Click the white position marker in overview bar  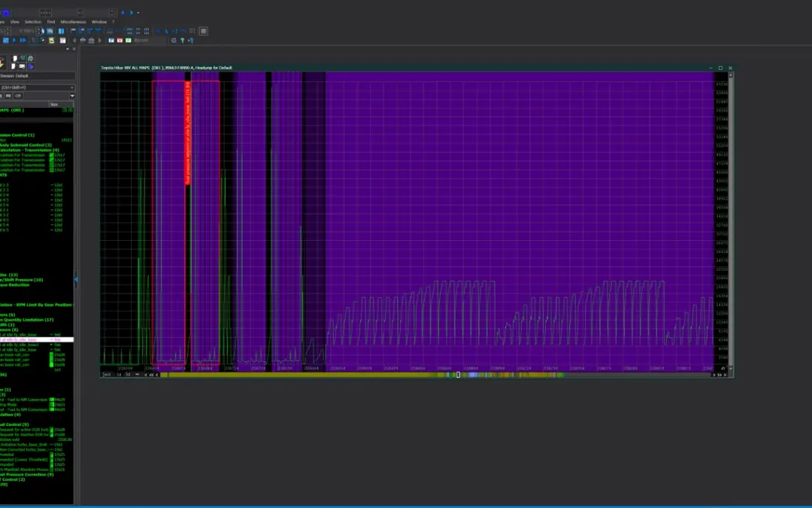tap(458, 375)
